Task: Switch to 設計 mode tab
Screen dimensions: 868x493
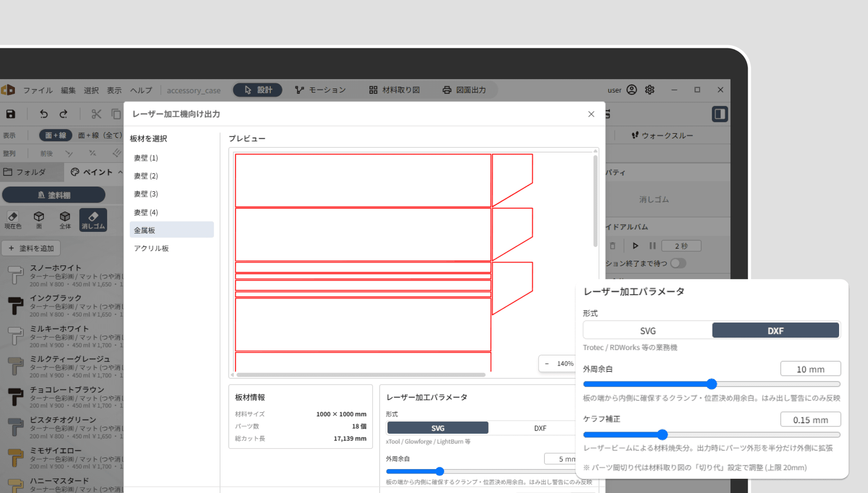Action: (258, 90)
